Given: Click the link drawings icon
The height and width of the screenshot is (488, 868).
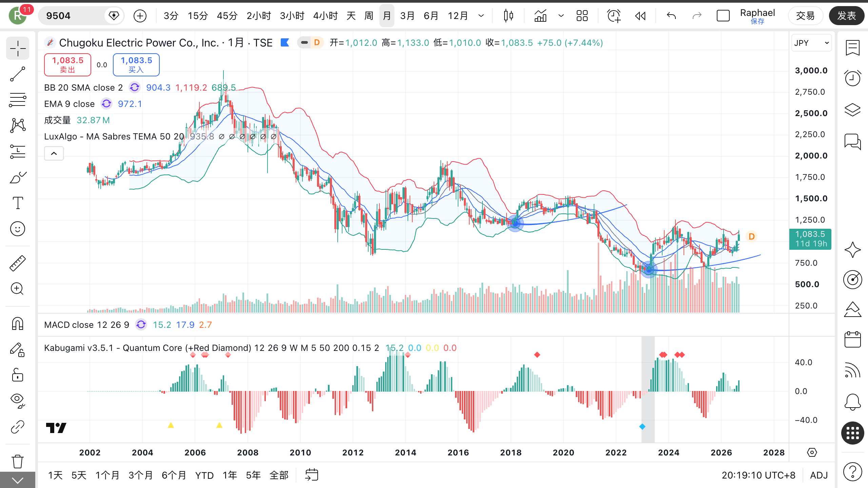Looking at the screenshot, I should point(18,427).
